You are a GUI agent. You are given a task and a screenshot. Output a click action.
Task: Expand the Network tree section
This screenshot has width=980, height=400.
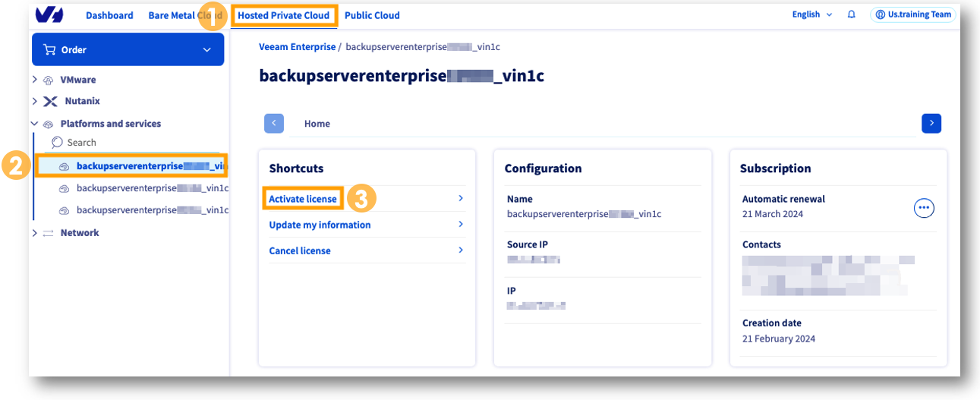[x=35, y=233]
